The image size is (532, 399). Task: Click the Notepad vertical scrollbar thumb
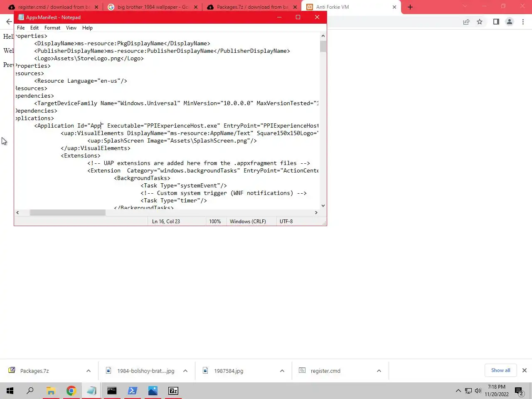[323, 46]
